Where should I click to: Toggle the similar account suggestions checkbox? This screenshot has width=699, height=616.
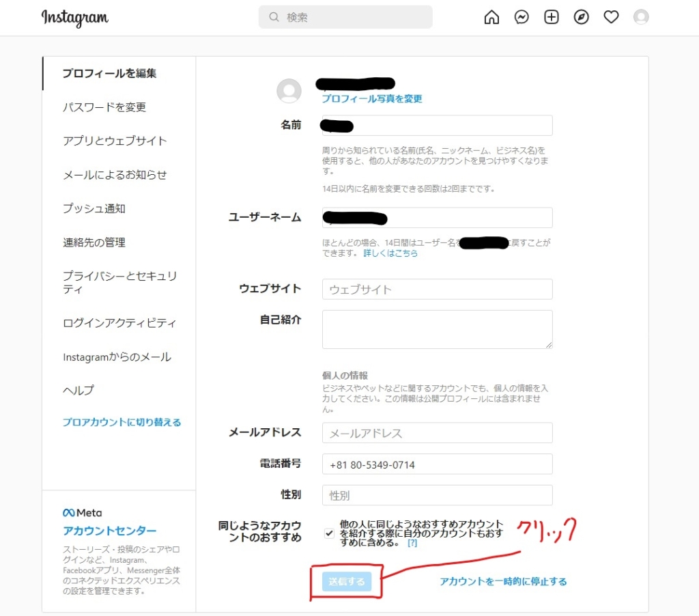pyautogui.click(x=330, y=533)
